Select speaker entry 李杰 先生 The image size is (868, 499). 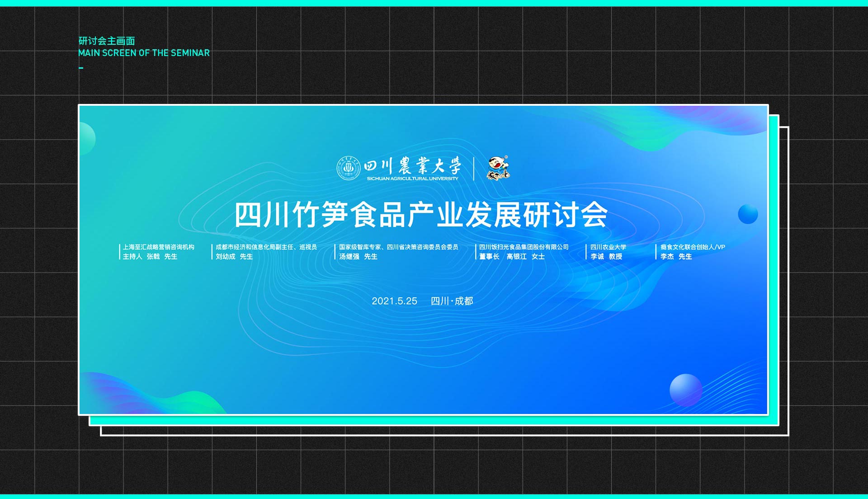[676, 256]
